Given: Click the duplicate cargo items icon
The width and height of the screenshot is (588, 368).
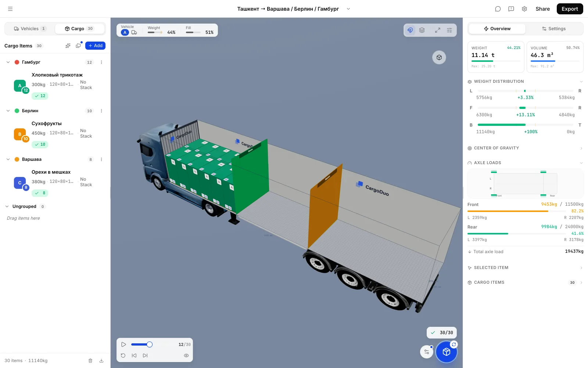Looking at the screenshot, I should click(x=78, y=46).
